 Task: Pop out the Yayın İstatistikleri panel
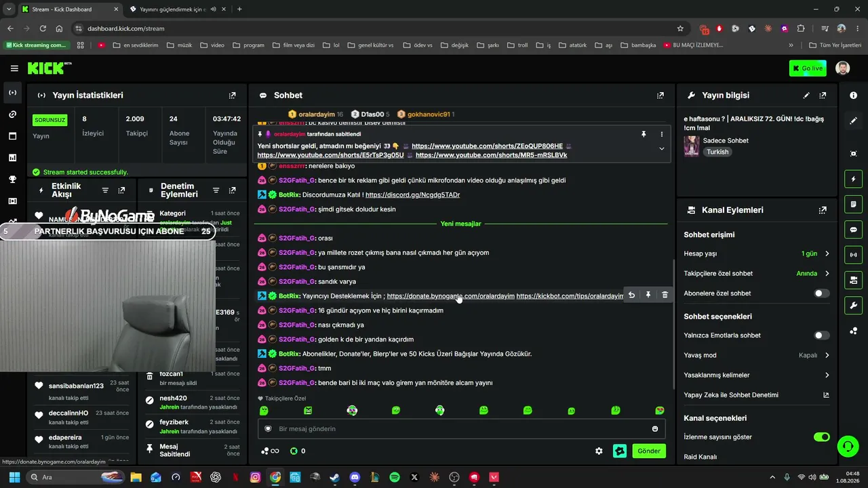232,96
